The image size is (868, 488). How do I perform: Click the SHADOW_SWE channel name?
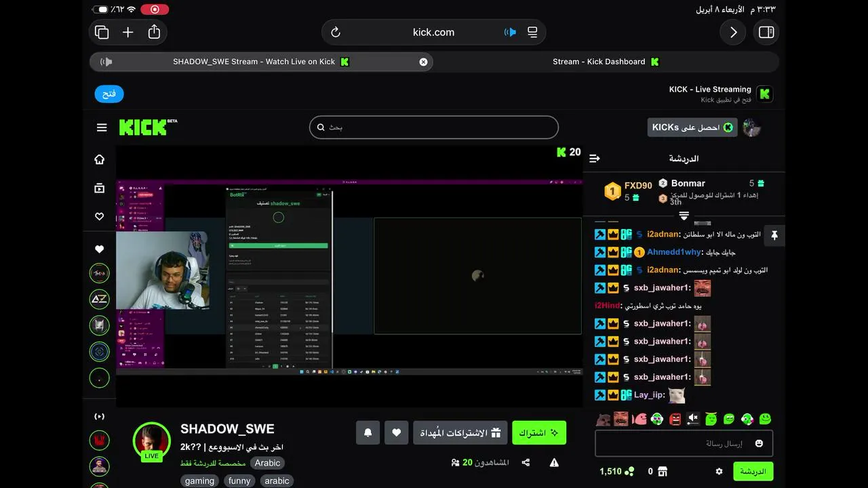tap(227, 428)
